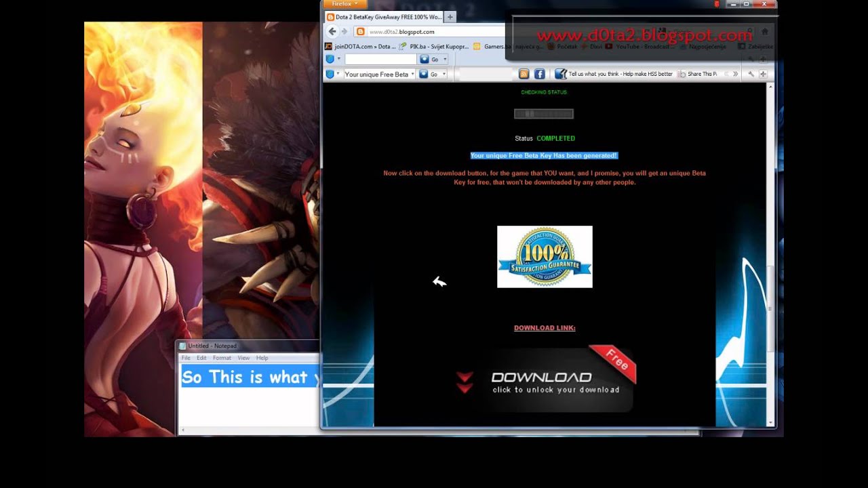
Task: Click the orange RSS feed icon
Action: tap(524, 74)
